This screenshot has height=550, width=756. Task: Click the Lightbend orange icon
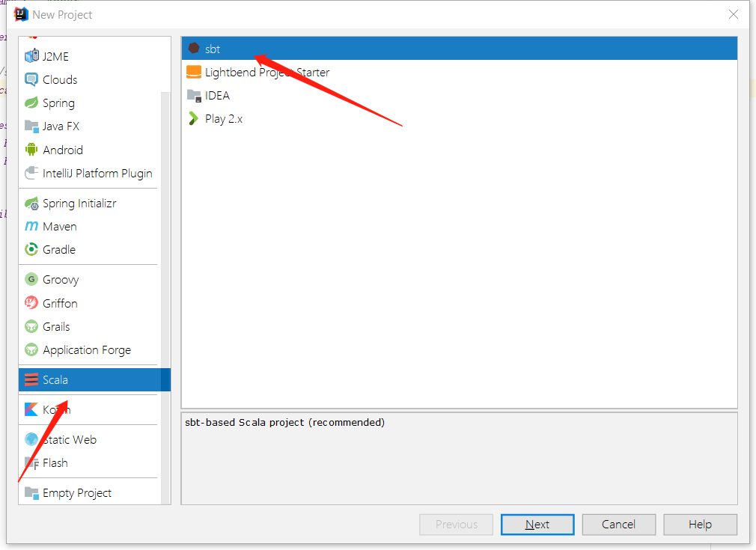click(x=194, y=72)
